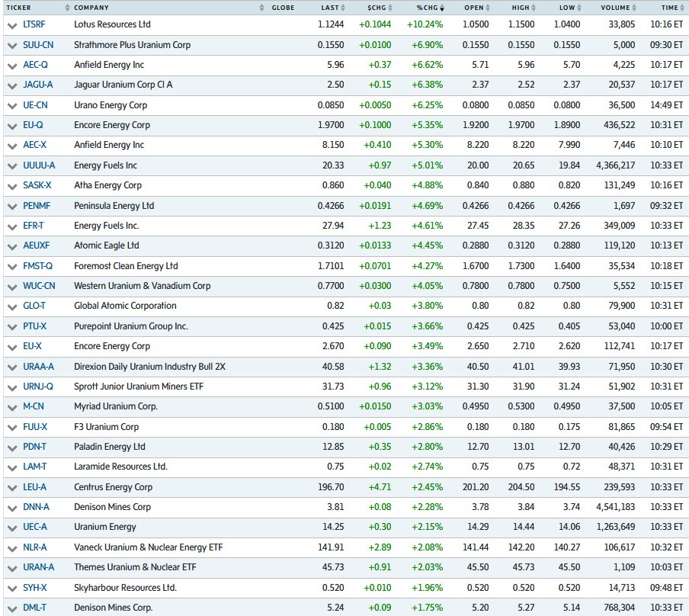Open the SUU-CN ticker link
Screen dimensions: 689x616
click(38, 45)
